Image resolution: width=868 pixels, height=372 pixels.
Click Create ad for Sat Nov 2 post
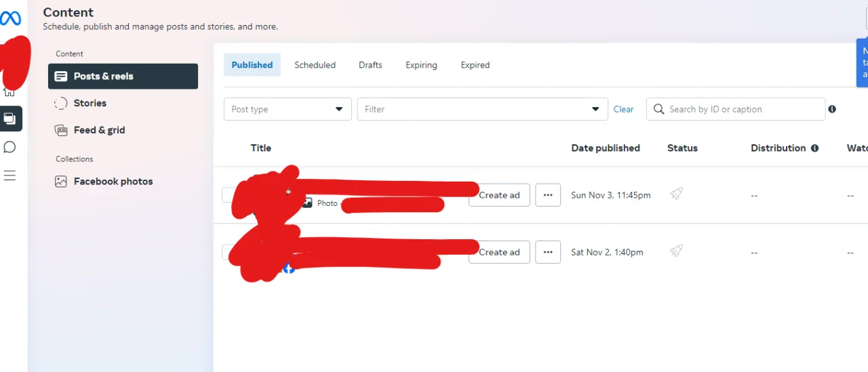click(x=499, y=252)
